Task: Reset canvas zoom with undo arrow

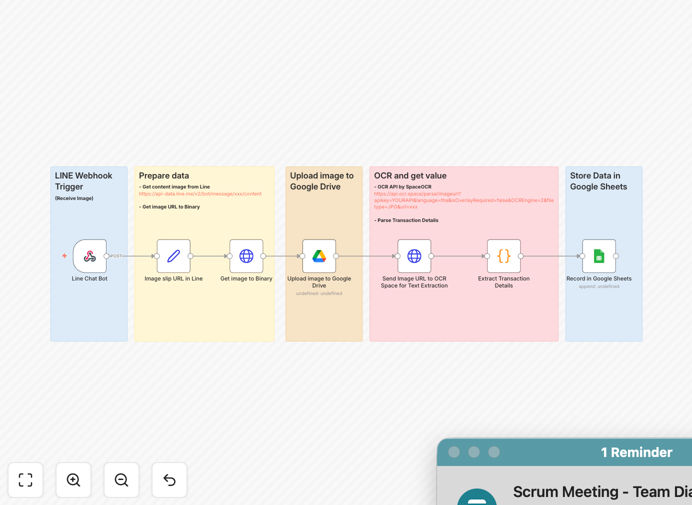Action: 169,480
